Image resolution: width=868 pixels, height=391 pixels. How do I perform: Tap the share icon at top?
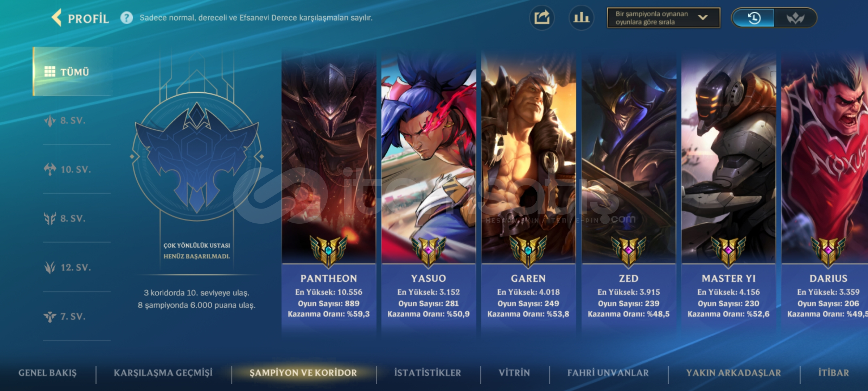[x=542, y=18]
